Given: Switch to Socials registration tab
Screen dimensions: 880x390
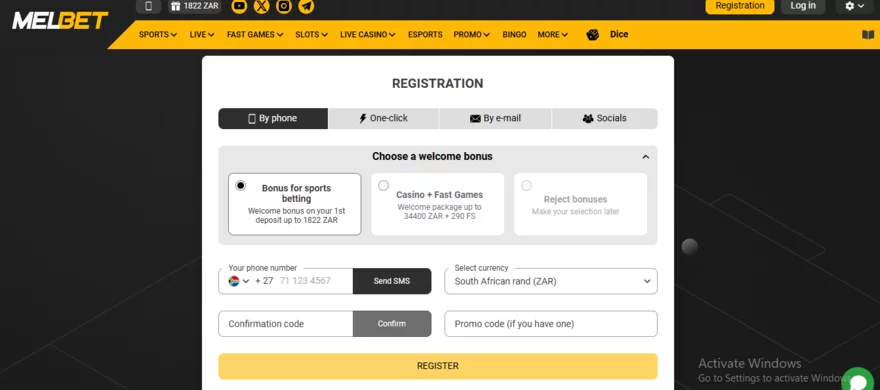Looking at the screenshot, I should [x=604, y=118].
